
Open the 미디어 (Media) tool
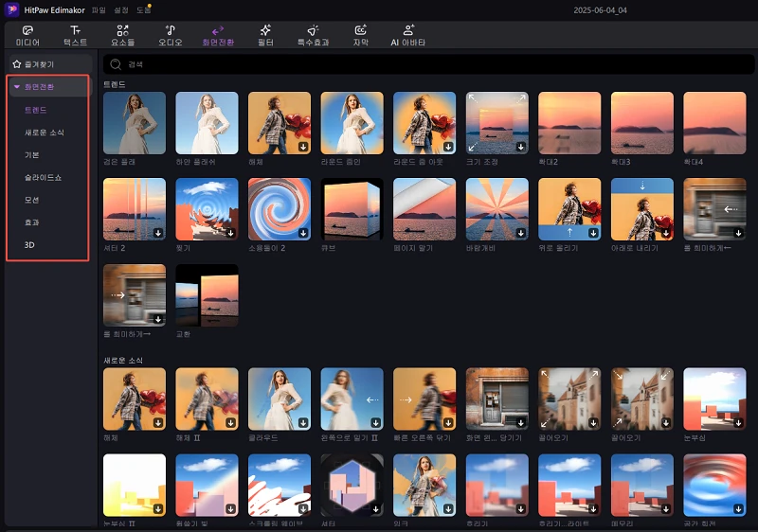pos(27,30)
